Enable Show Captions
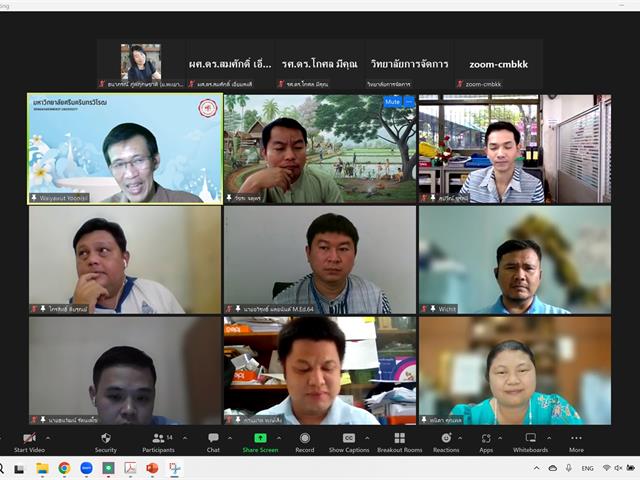 [x=349, y=442]
